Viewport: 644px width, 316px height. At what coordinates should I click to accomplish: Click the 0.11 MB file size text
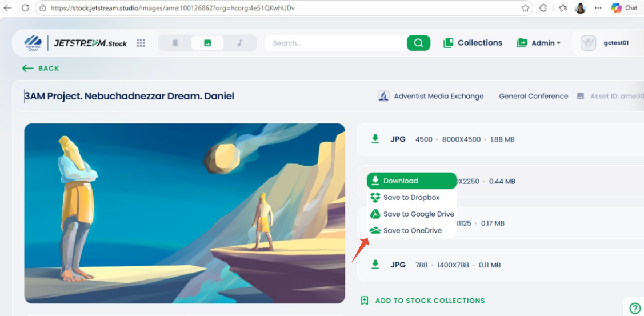click(x=490, y=265)
